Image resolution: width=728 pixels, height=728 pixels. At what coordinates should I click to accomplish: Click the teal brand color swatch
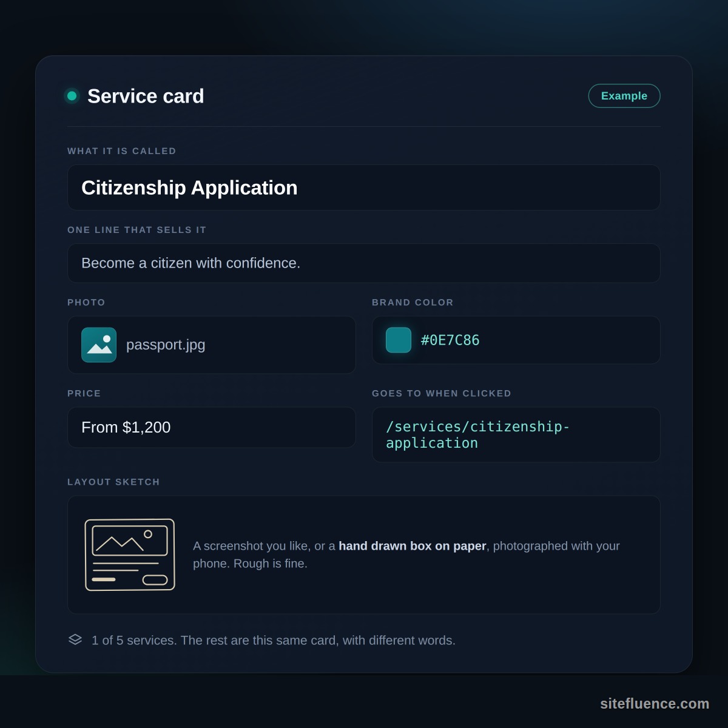(x=399, y=340)
